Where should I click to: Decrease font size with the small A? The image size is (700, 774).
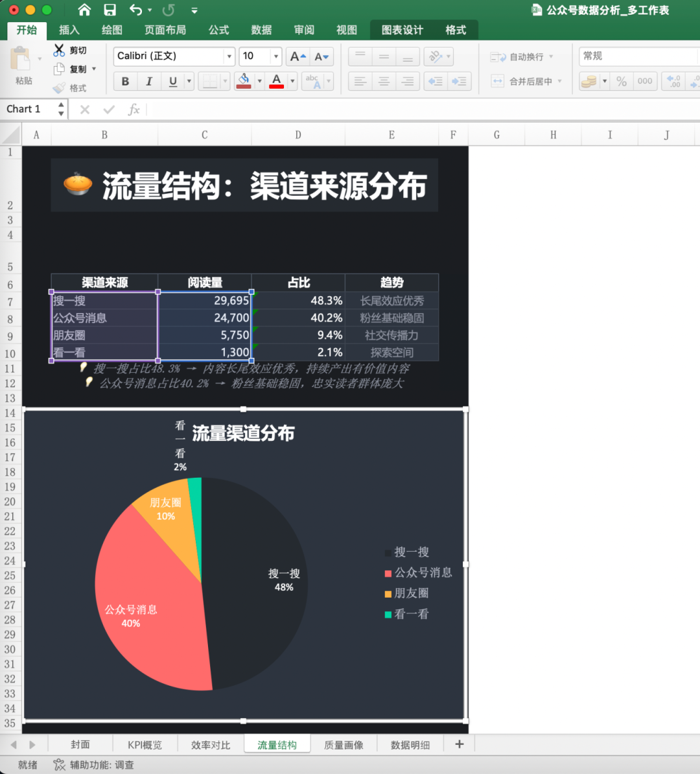click(x=321, y=57)
